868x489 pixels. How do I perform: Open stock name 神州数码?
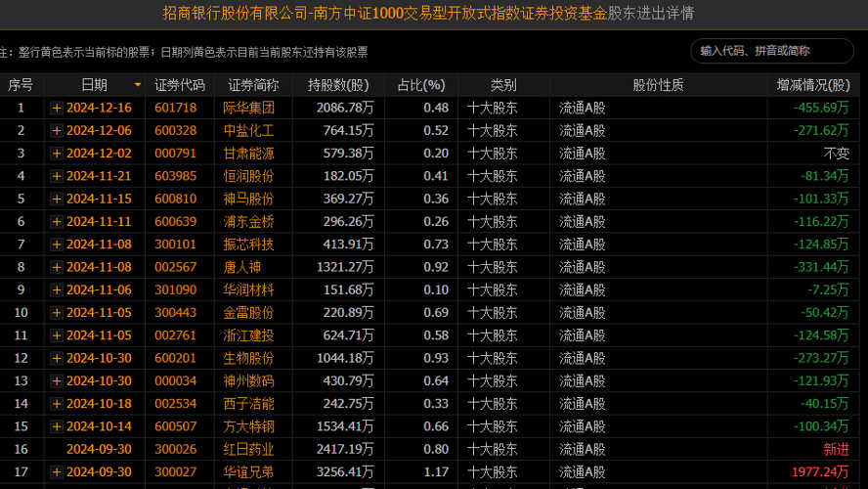[248, 381]
